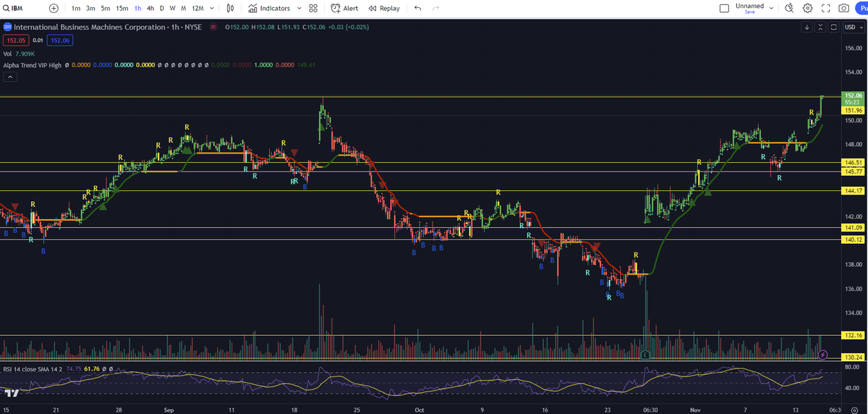Open the quick search icon

[788, 9]
